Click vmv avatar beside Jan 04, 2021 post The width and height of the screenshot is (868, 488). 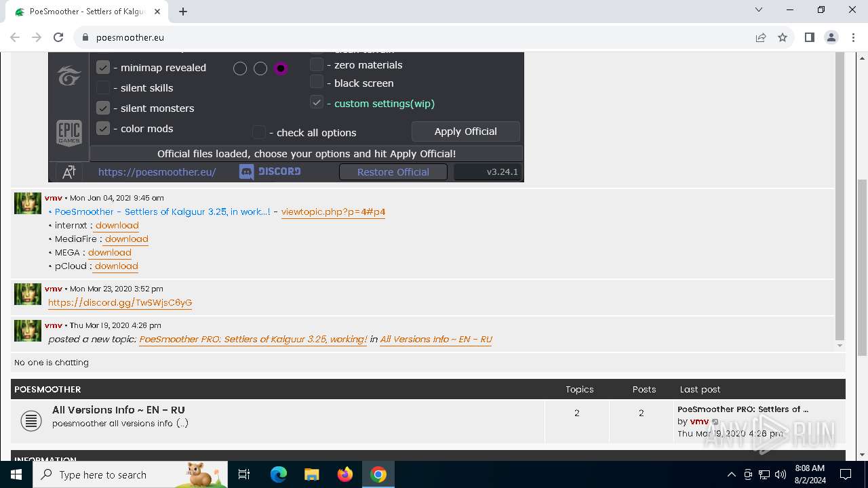point(28,203)
